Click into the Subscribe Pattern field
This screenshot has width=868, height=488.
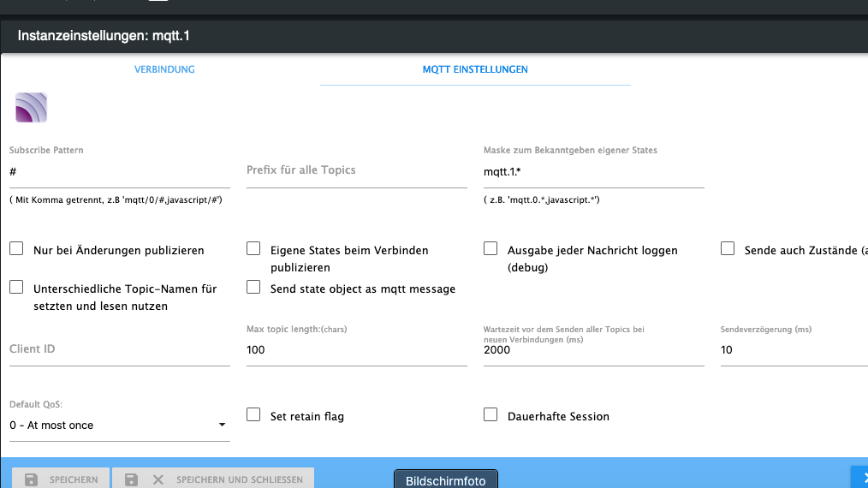click(x=120, y=172)
